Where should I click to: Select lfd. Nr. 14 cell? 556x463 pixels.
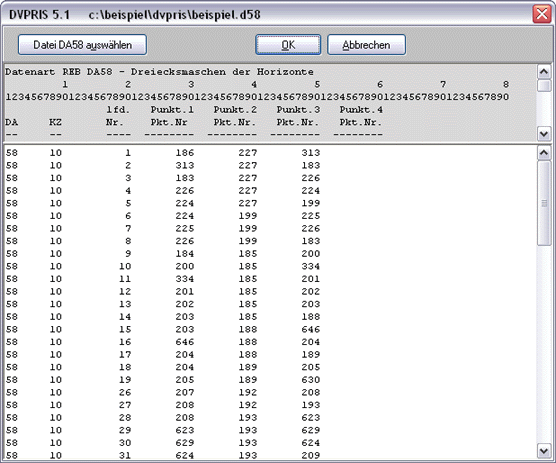125,317
